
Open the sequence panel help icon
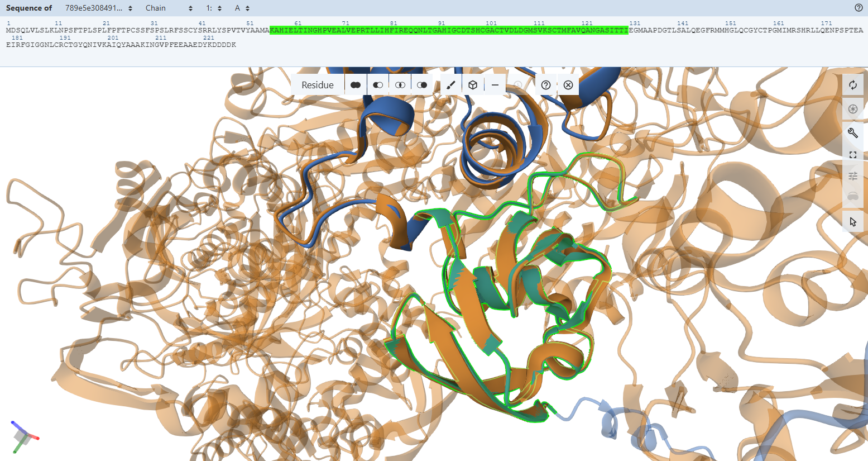pos(859,8)
